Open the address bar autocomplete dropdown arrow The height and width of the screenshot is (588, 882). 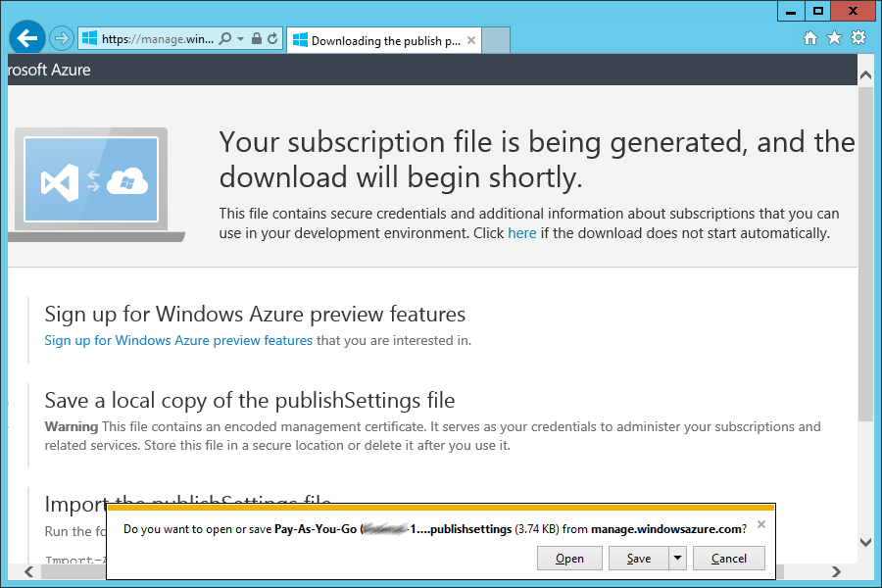241,38
